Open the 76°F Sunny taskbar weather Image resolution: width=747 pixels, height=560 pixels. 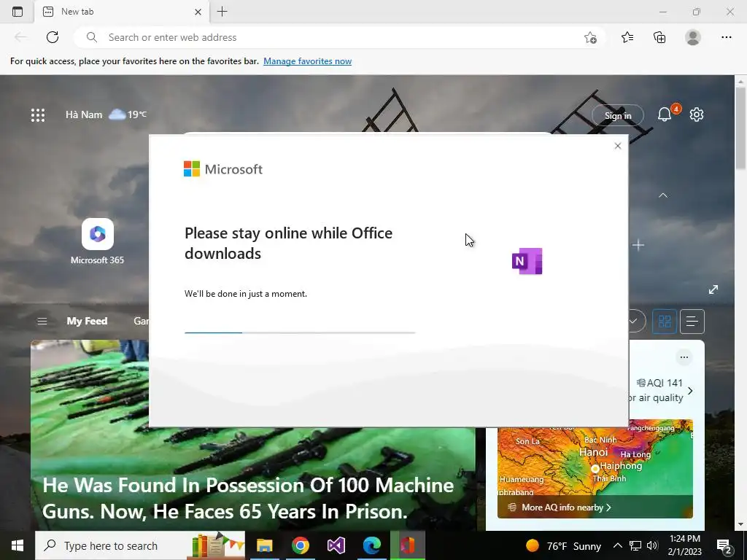(x=563, y=545)
